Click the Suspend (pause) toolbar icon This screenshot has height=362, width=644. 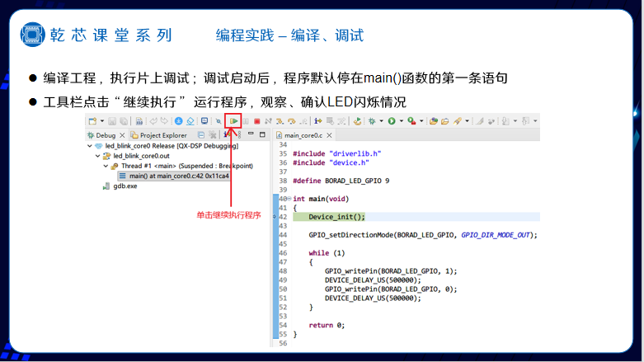246,121
